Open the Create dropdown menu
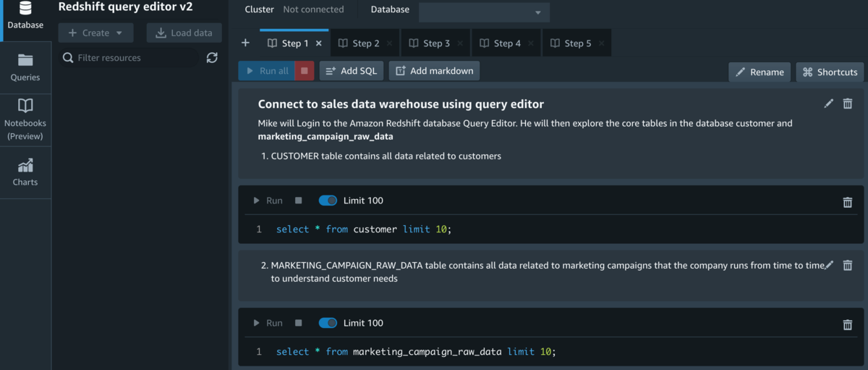868x370 pixels. point(95,33)
